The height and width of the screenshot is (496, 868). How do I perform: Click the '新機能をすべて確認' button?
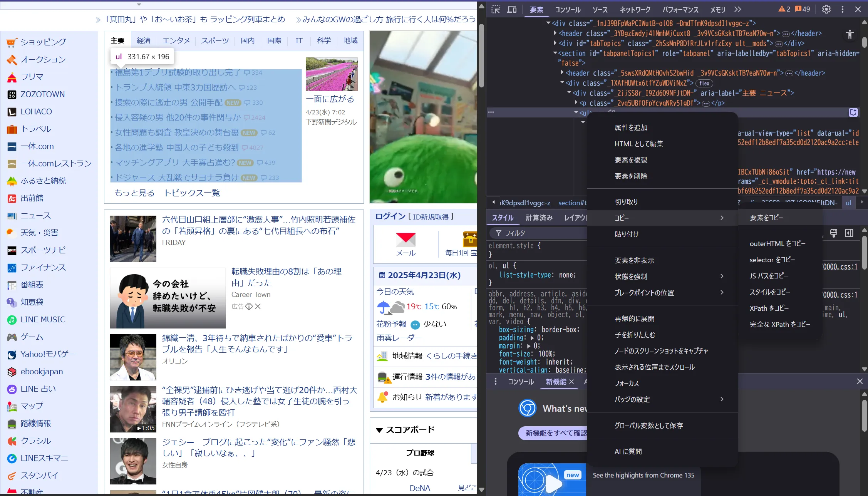pyautogui.click(x=553, y=433)
